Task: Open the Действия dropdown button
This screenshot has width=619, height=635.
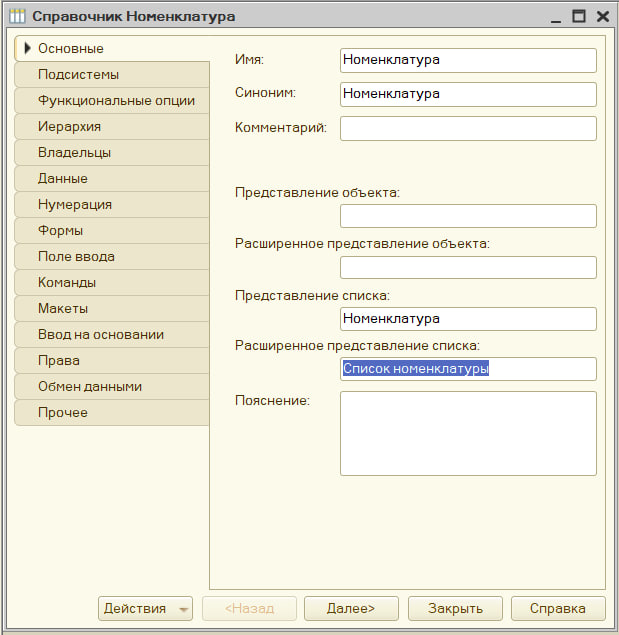Action: click(145, 608)
